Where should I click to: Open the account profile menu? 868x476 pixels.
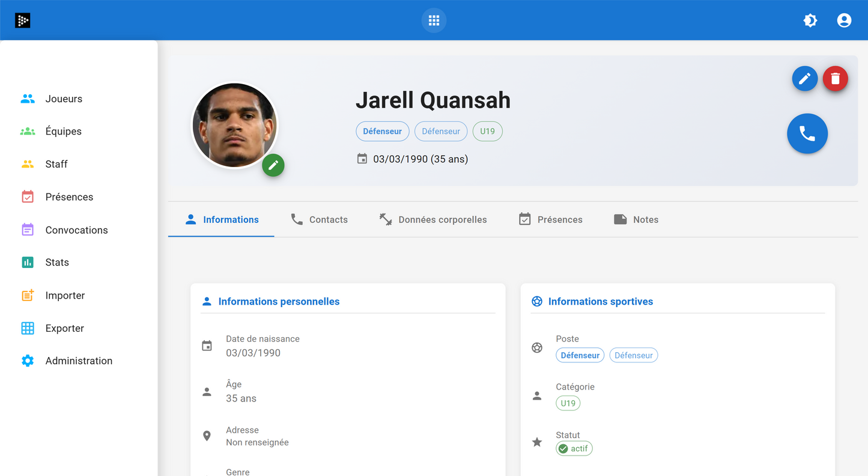click(x=844, y=20)
